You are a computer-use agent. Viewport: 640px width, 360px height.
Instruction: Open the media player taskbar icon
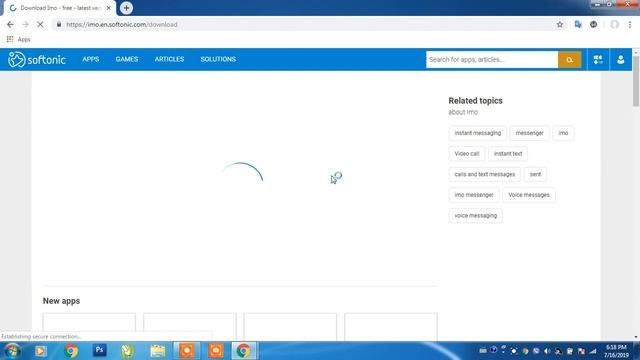point(40,351)
